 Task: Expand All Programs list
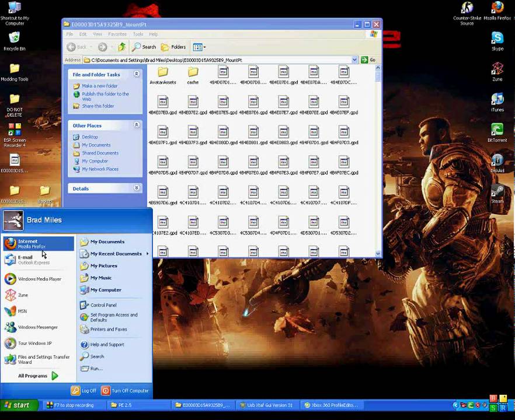pos(39,376)
